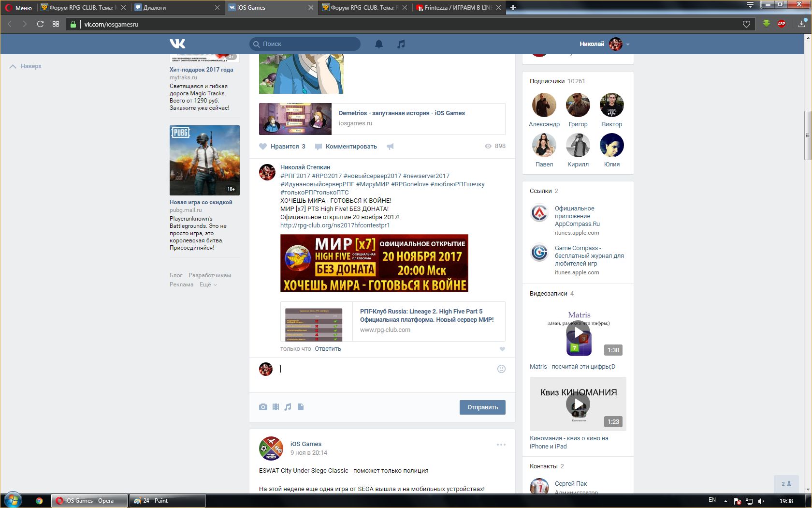Play the Matris video
The image size is (812, 508).
tap(578, 333)
